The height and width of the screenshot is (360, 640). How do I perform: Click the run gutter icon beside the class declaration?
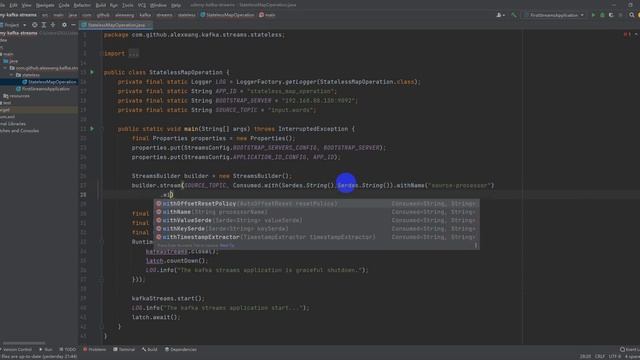point(92,72)
